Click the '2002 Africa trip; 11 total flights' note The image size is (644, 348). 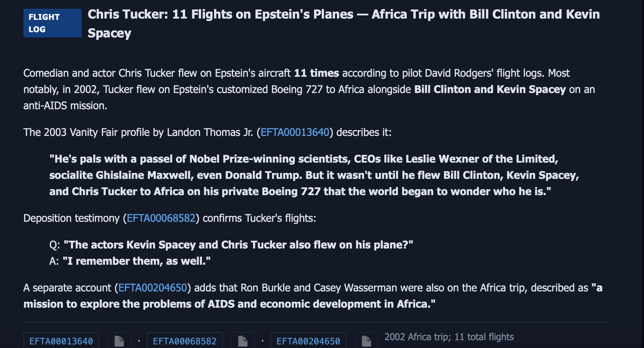tap(449, 337)
